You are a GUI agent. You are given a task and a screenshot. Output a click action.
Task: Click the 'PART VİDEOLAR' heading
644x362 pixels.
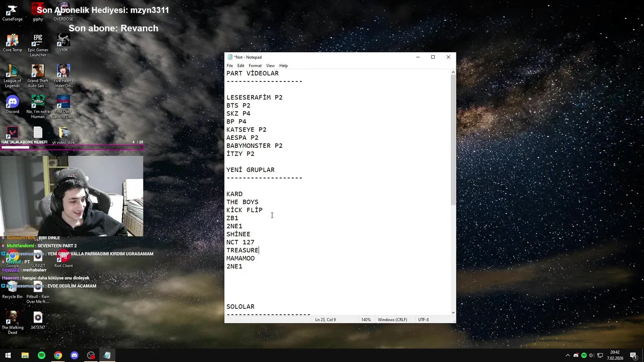(253, 73)
